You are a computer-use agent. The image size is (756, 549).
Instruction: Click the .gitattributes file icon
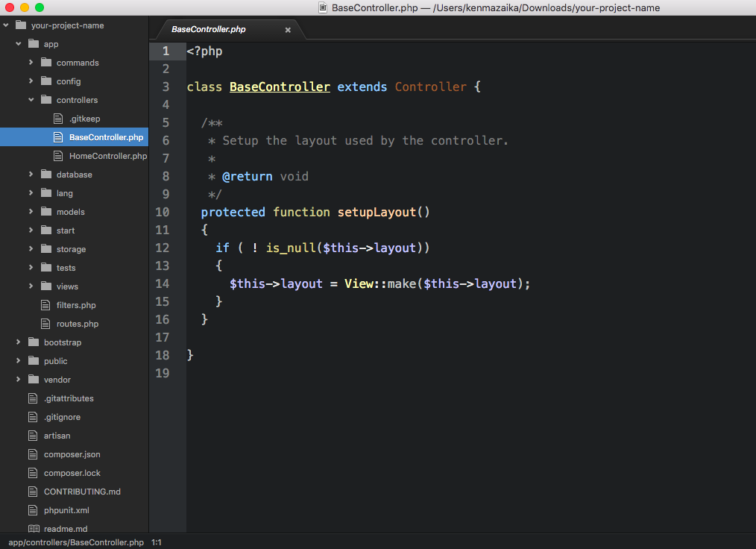click(x=33, y=398)
